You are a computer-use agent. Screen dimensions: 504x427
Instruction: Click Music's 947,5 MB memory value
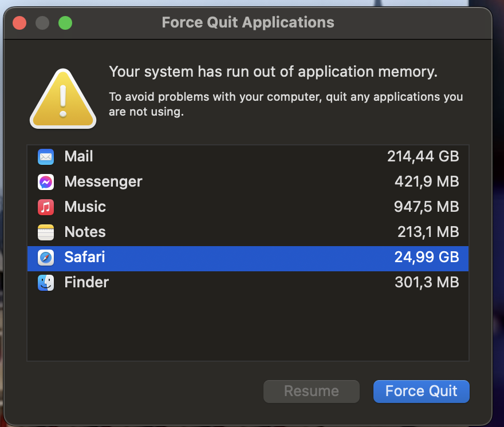coord(427,207)
